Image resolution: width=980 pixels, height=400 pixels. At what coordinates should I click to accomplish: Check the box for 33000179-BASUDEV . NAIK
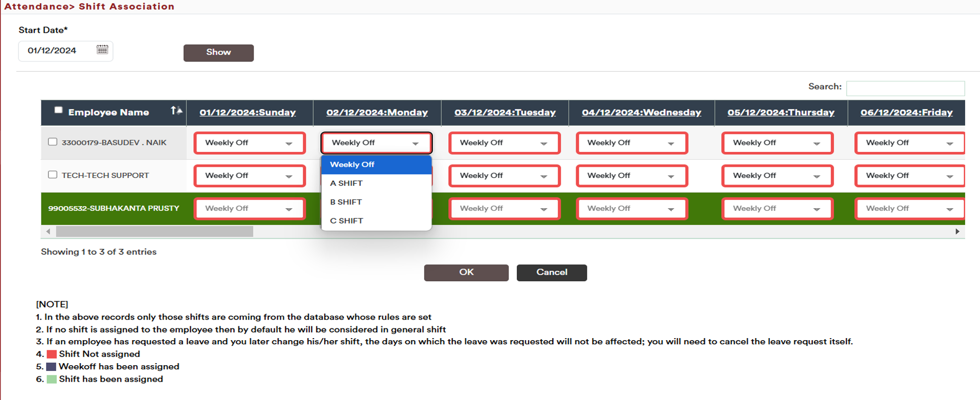click(x=53, y=142)
